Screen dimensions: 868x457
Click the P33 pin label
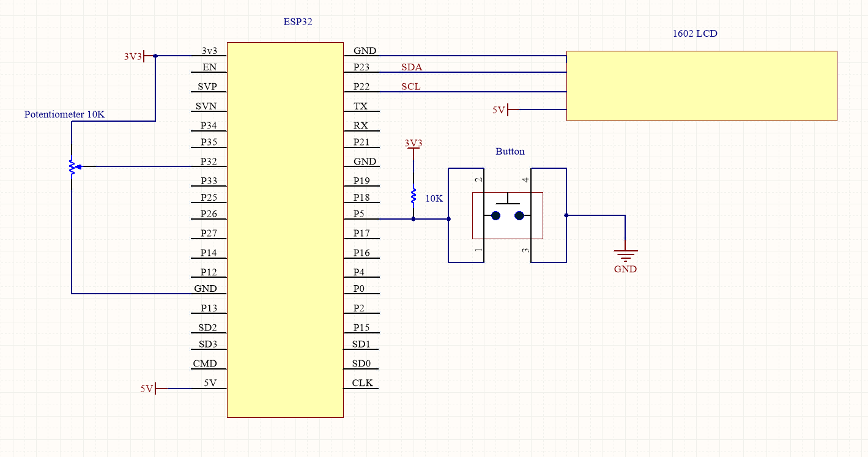(x=209, y=181)
